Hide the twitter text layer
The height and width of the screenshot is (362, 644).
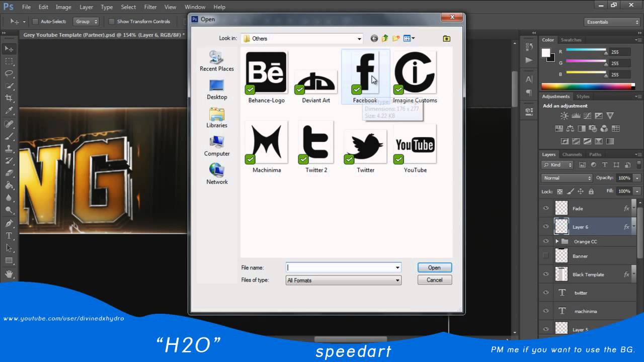[x=546, y=293]
